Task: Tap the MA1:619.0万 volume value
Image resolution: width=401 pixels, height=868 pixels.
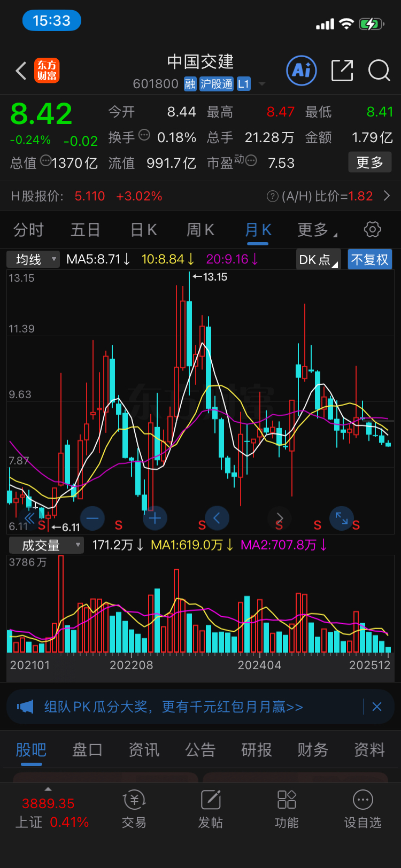Action: point(192,545)
